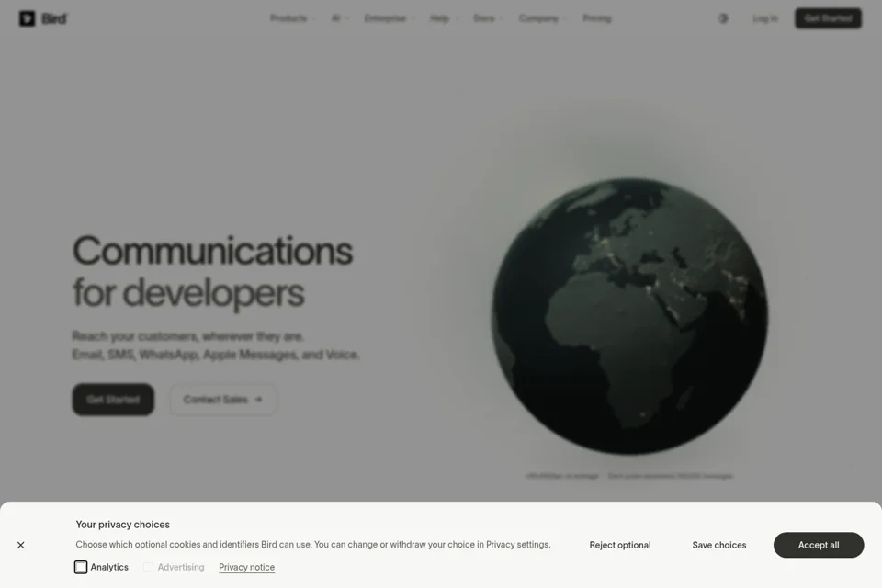This screenshot has width=882, height=588.
Task: Click the Log in link
Action: point(765,18)
